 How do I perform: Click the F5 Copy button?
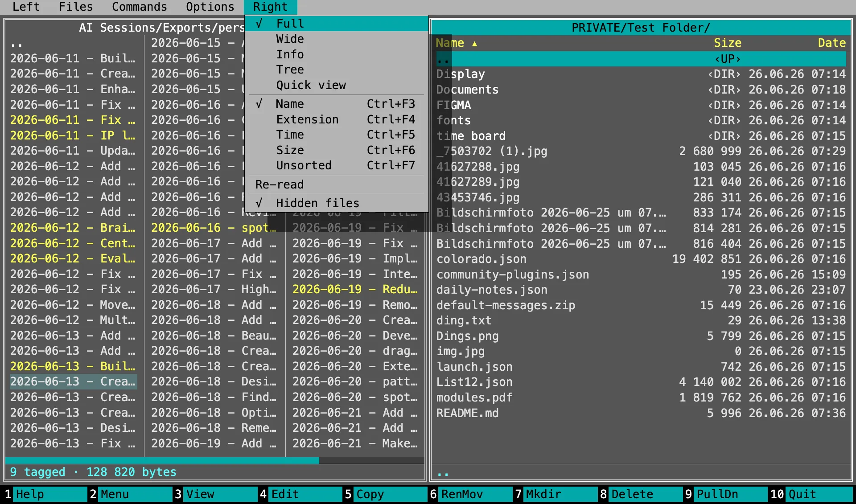tap(386, 494)
